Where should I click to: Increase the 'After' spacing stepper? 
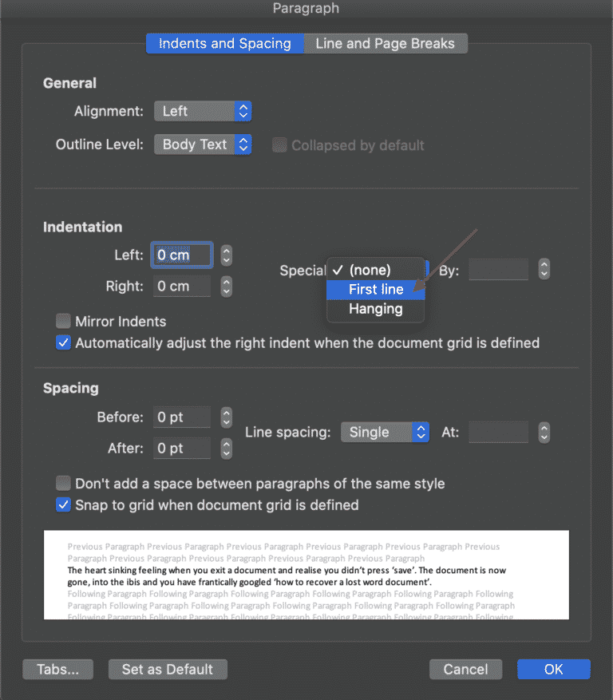[x=226, y=445]
